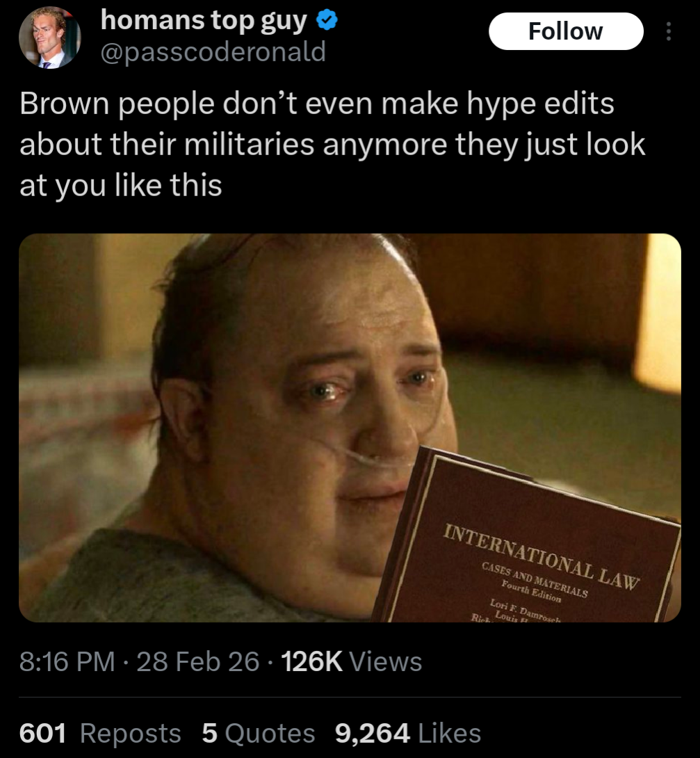Click the Quotes label text
Screen dimensions: 700x758
(x=270, y=733)
